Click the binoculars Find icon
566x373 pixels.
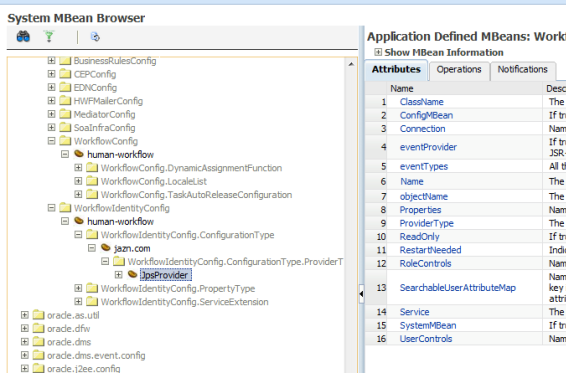(23, 36)
